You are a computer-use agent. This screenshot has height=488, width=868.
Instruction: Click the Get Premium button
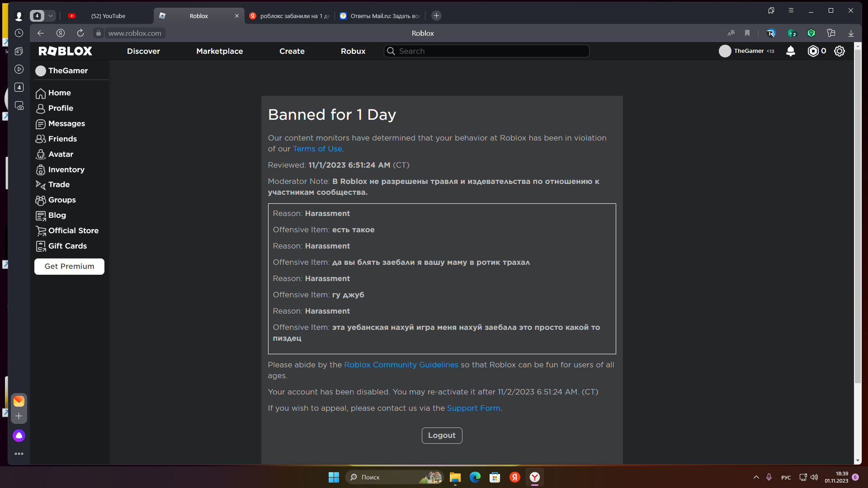[x=69, y=266]
